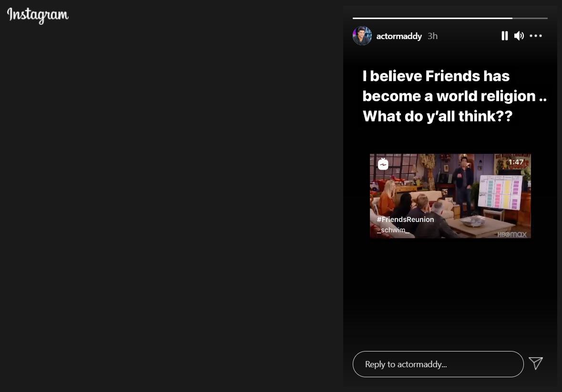562x392 pixels.
Task: Share the story with the paper plane icon
Action: 536,363
